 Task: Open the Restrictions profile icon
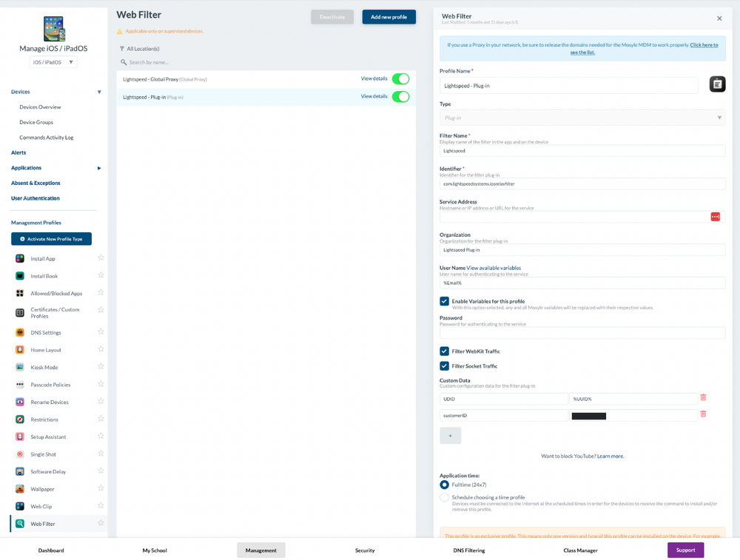[20, 419]
